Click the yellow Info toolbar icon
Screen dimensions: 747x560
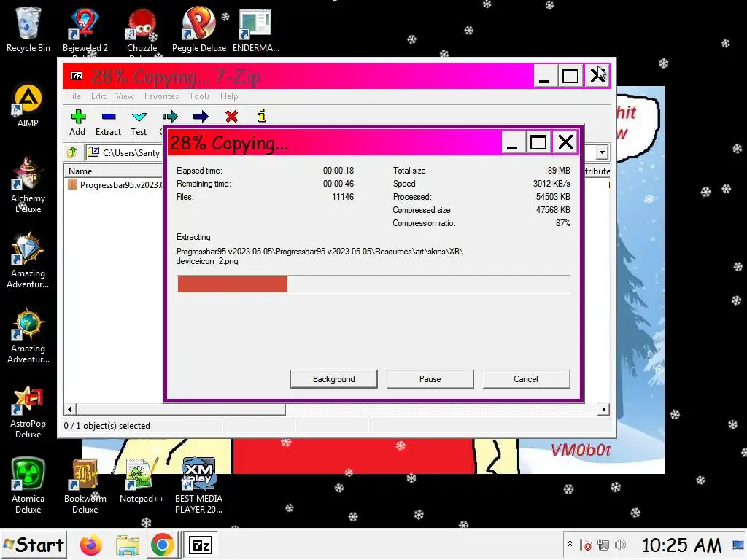(x=262, y=116)
